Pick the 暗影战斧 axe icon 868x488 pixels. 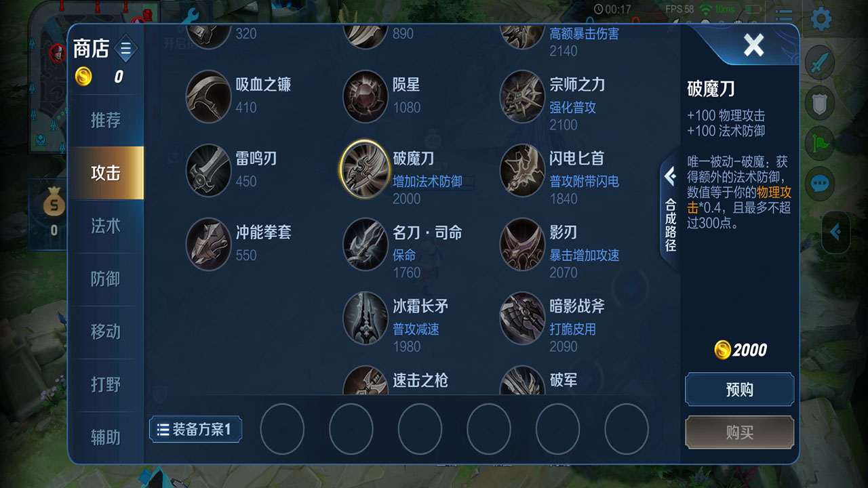522,318
